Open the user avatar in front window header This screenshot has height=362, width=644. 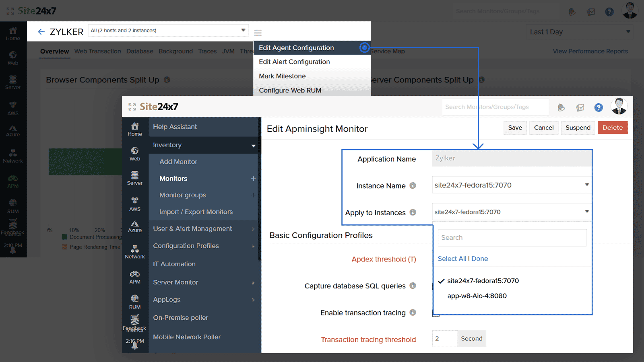(619, 107)
